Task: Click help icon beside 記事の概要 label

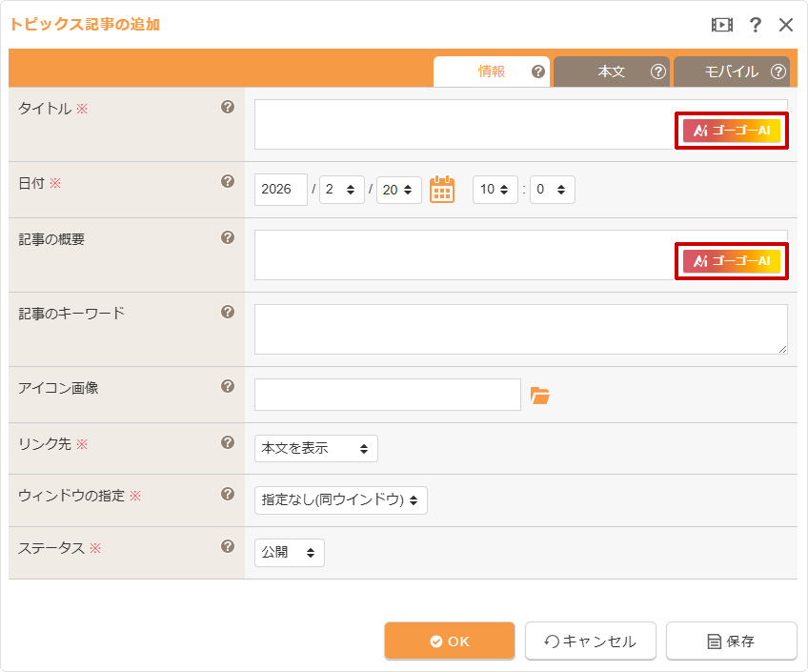Action: coord(228,237)
